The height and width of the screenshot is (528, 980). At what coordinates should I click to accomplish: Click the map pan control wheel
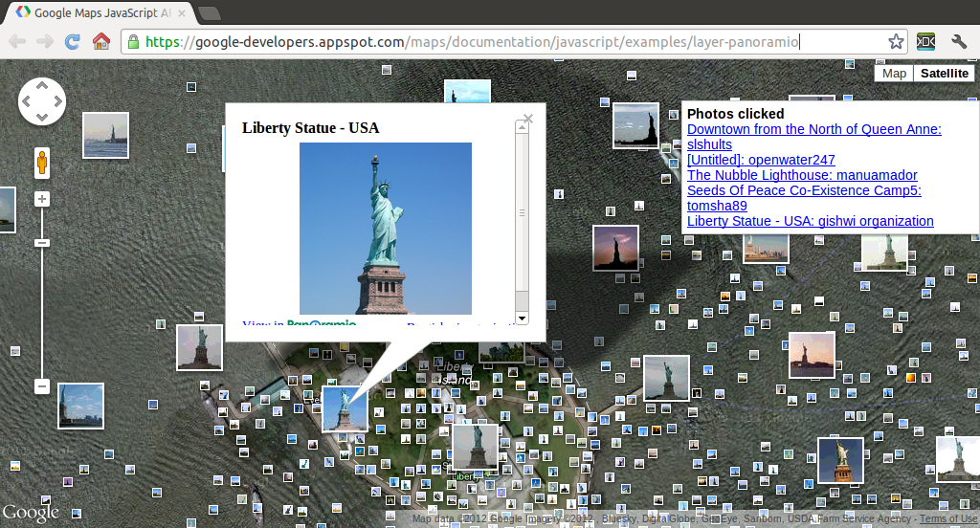click(x=42, y=100)
